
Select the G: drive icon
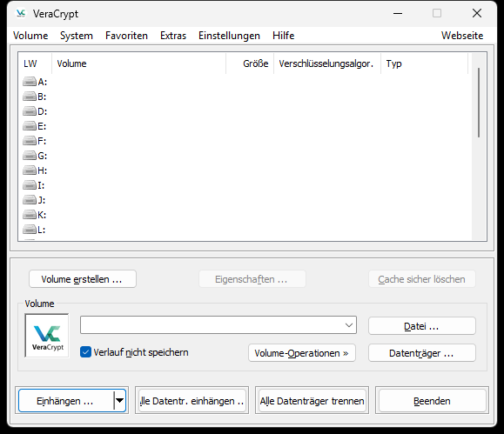point(30,156)
